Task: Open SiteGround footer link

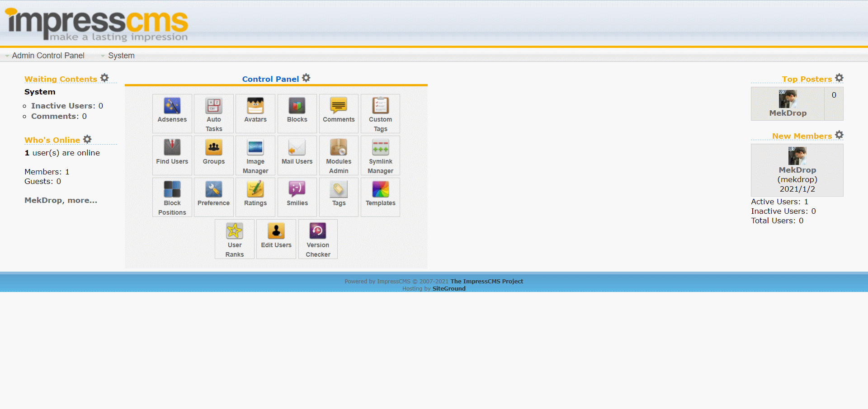Action: 449,288
